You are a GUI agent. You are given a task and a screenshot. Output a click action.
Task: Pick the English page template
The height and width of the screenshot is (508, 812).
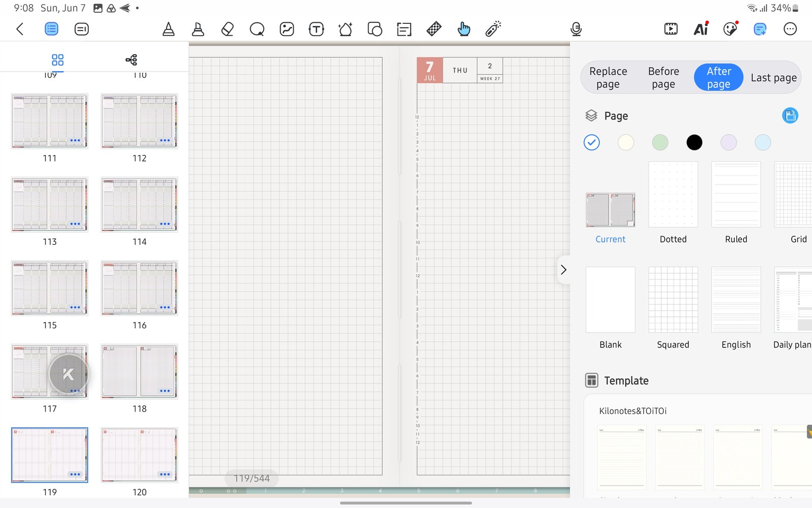(736, 300)
